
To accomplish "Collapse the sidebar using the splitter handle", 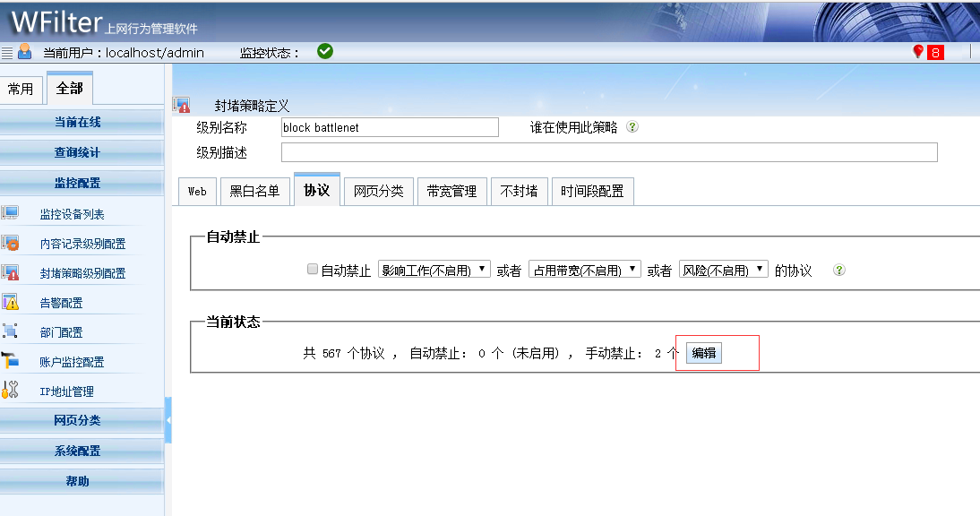I will click(168, 420).
